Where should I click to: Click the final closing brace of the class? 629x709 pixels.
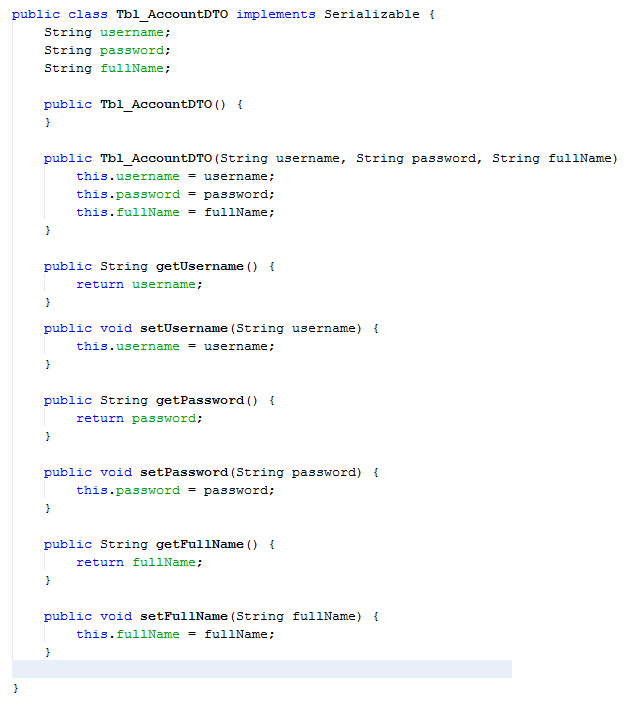(x=16, y=688)
